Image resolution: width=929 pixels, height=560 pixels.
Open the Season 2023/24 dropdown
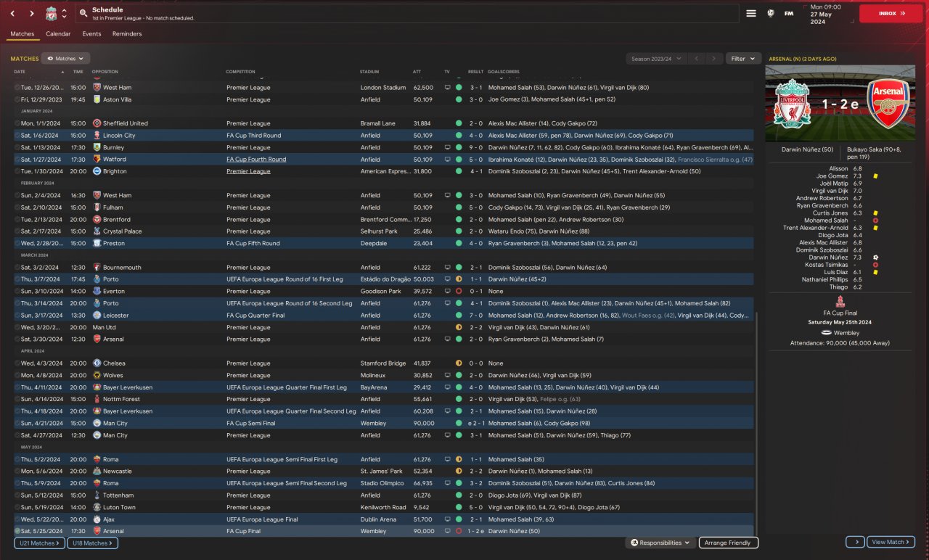[656, 59]
